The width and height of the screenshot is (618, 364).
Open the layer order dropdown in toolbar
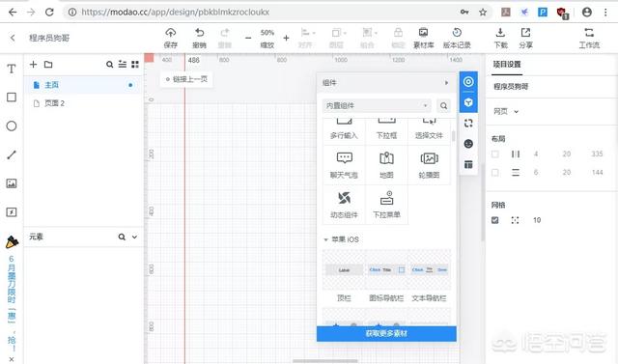[x=338, y=38]
